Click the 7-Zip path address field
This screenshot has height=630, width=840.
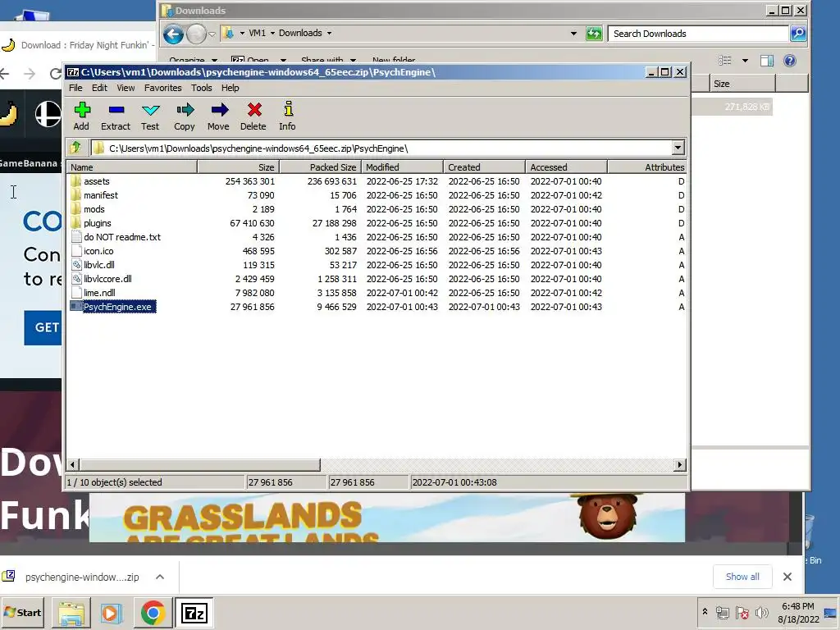coord(381,148)
